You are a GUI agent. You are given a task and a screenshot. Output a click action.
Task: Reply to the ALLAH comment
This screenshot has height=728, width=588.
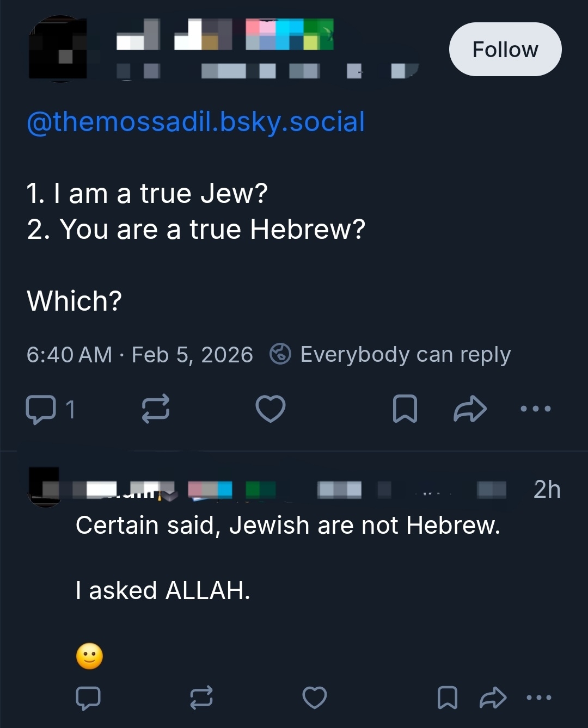click(88, 698)
